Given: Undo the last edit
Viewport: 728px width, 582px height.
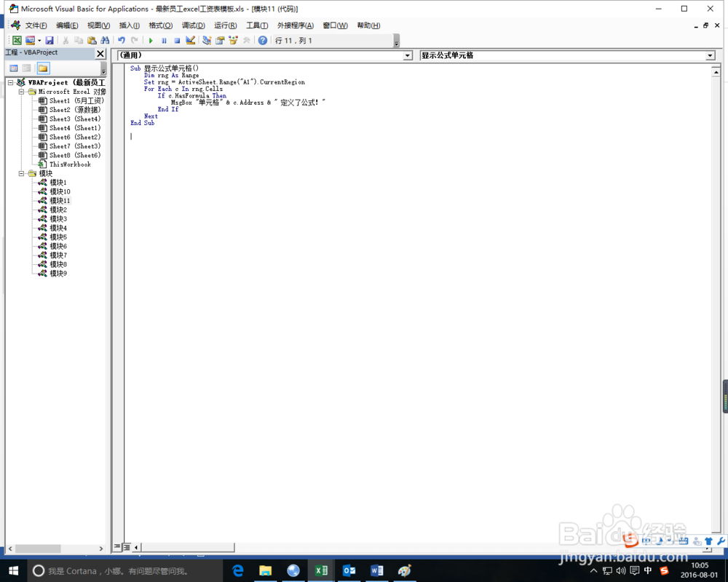Looking at the screenshot, I should (121, 41).
